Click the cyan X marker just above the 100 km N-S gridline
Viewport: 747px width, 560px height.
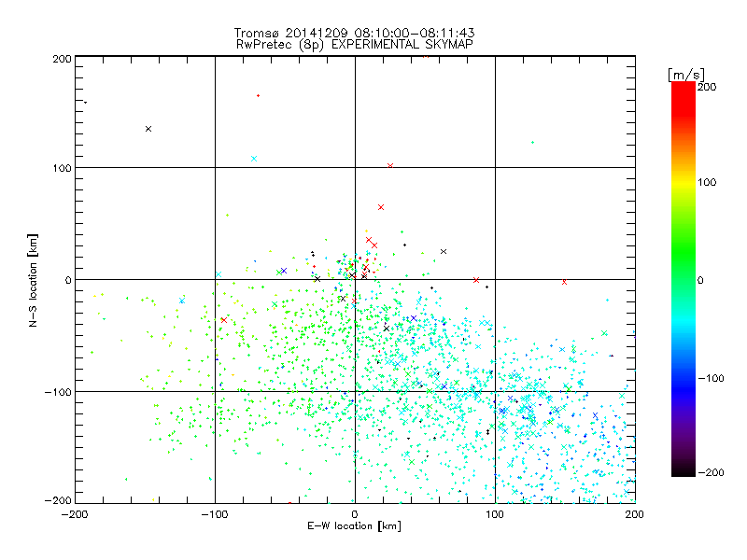pyautogui.click(x=254, y=159)
